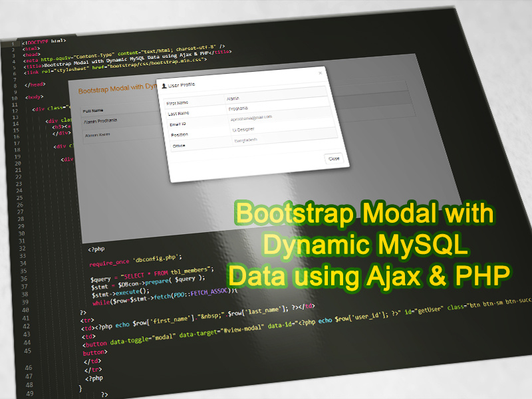
Task: Click the Alamin first name value in modal
Action: [233, 98]
